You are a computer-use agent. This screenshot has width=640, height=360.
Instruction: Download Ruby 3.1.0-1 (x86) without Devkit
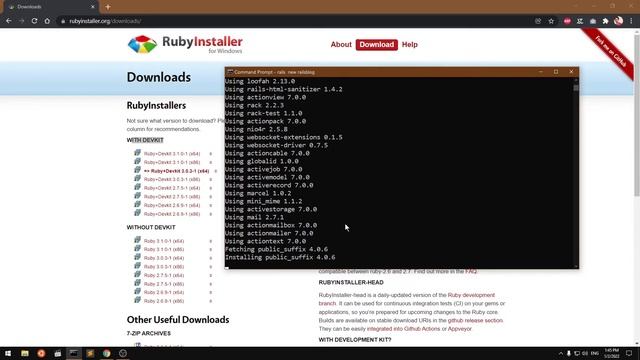tap(164, 249)
